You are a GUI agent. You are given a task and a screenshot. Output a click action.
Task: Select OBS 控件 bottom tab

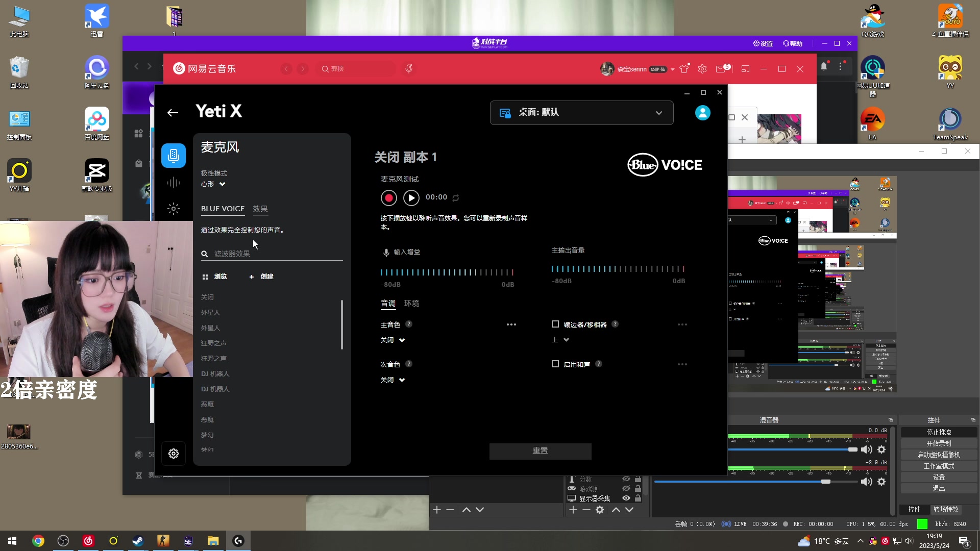(x=914, y=509)
